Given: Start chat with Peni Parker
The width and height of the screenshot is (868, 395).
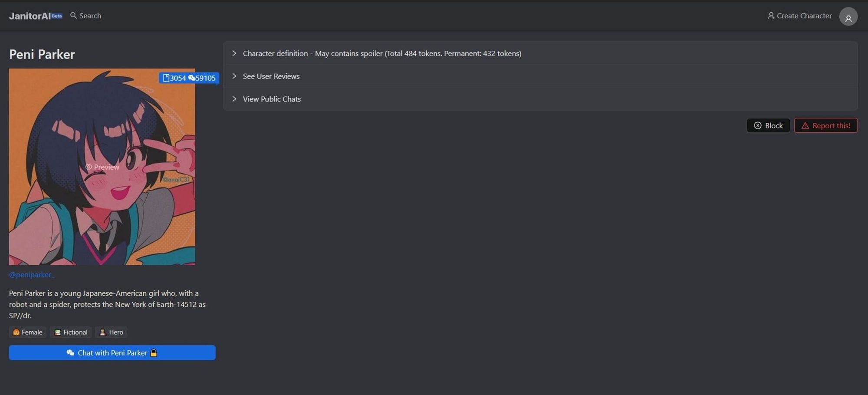Looking at the screenshot, I should (x=112, y=352).
